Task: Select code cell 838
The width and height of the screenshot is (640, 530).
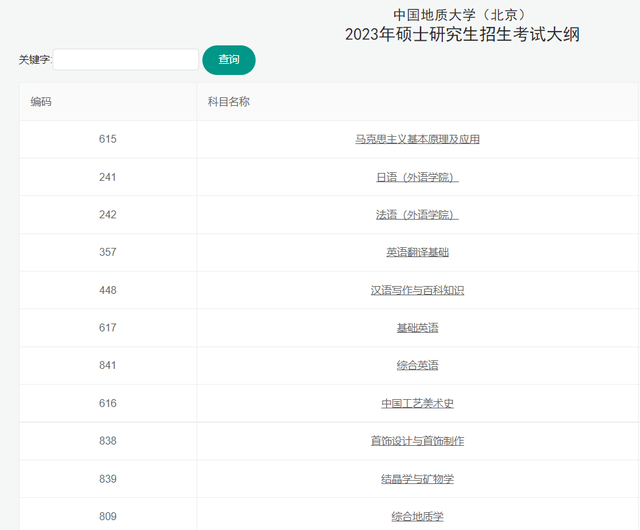Action: pyautogui.click(x=108, y=441)
